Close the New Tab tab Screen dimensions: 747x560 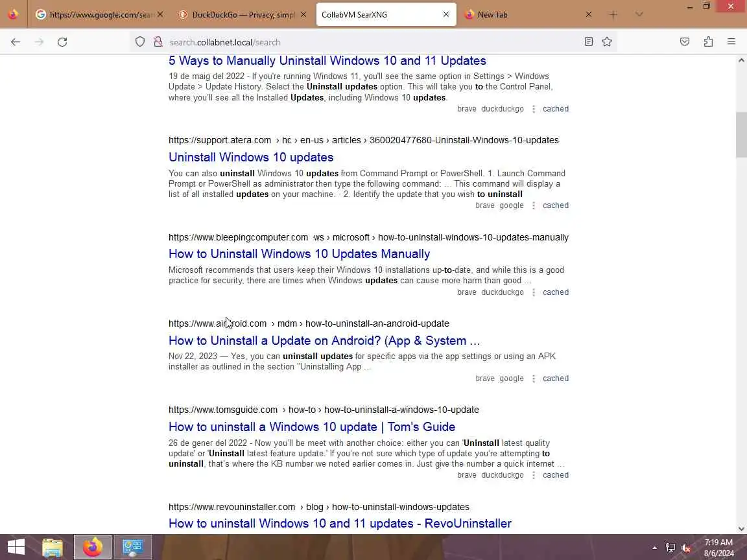pos(588,15)
